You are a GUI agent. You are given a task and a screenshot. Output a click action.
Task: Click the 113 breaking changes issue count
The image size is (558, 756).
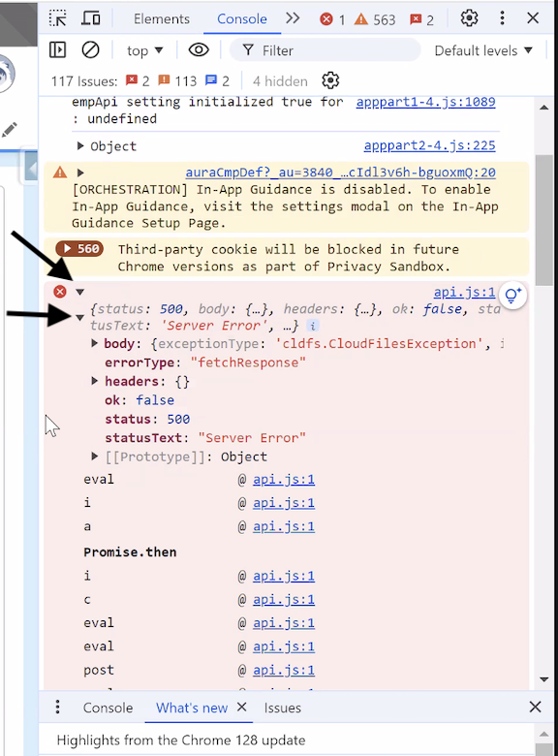(x=177, y=80)
